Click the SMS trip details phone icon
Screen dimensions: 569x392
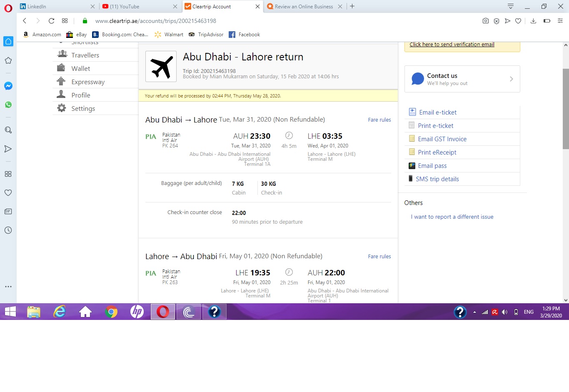click(x=411, y=179)
